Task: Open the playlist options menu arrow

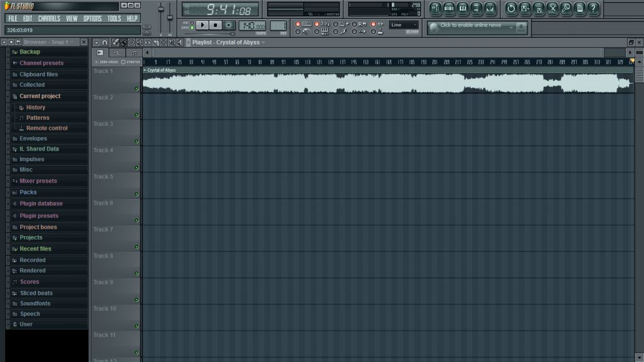Action: pos(96,42)
